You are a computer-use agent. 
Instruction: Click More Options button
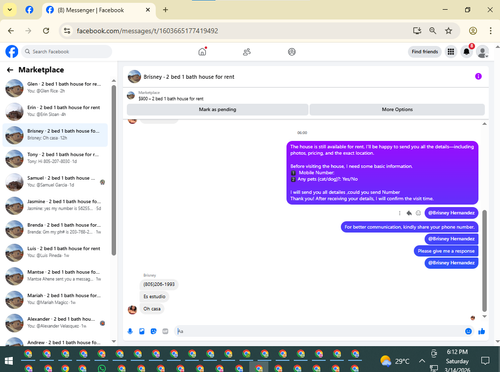[x=397, y=109]
